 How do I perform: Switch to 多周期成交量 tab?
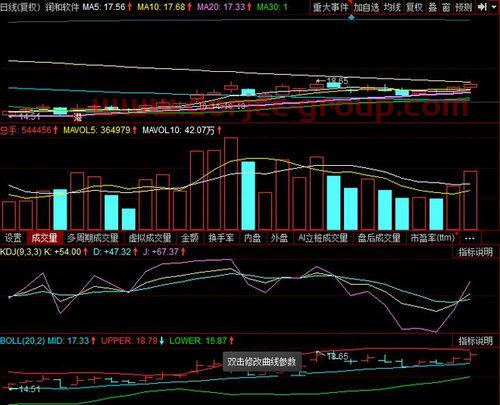pos(93,238)
